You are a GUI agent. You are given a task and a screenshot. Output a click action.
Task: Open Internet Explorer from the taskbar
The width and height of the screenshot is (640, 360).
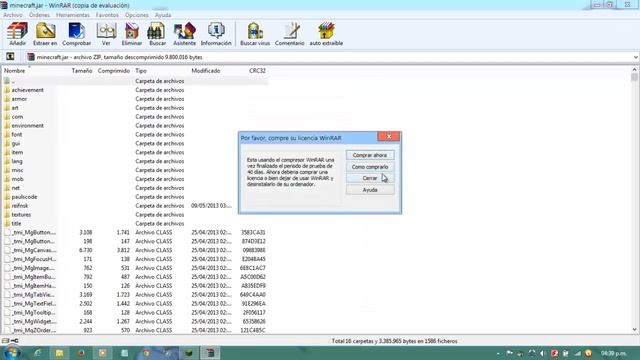pyautogui.click(x=38, y=353)
